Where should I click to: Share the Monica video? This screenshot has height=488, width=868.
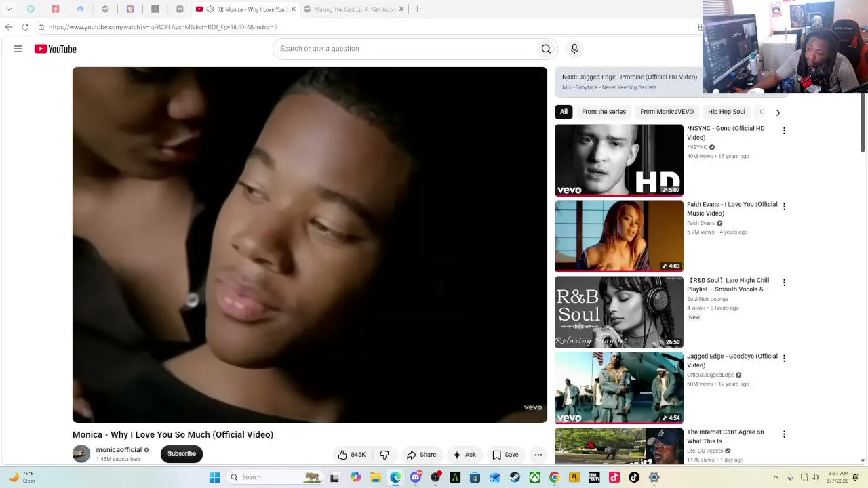coord(421,455)
